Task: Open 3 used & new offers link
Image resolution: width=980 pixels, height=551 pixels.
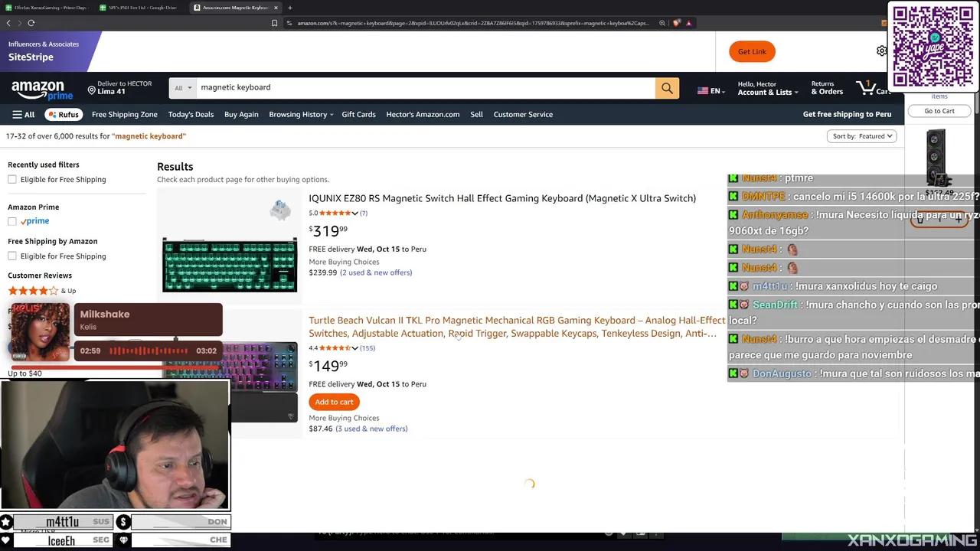Action: (371, 429)
